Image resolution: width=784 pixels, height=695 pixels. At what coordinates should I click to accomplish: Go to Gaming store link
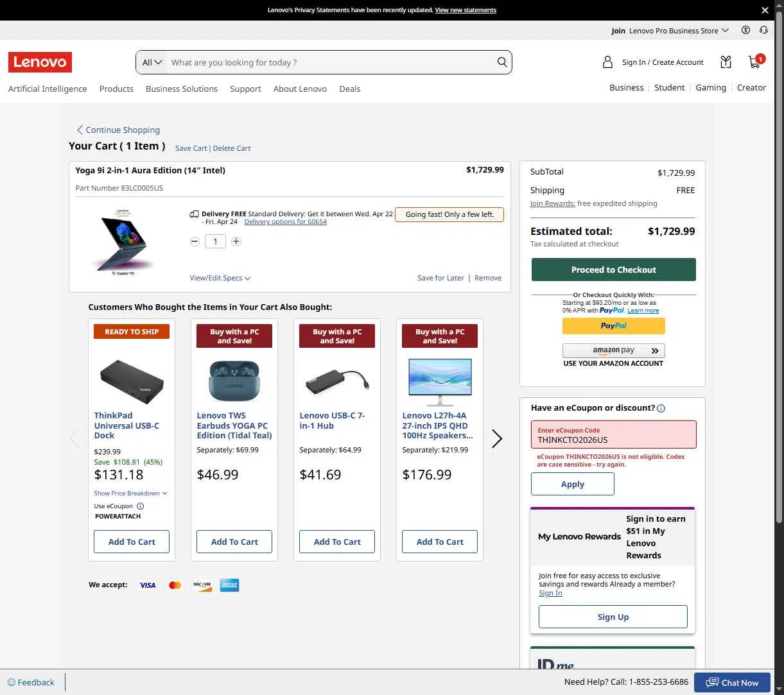(x=711, y=87)
